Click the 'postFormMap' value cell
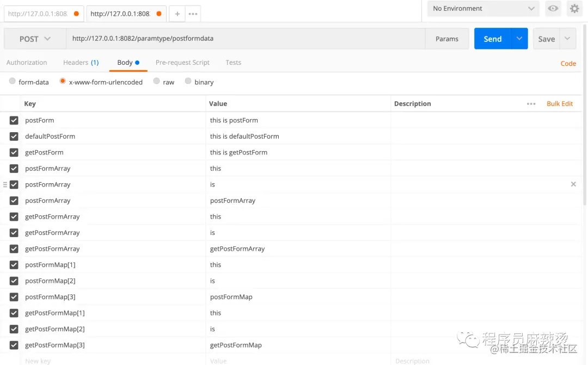588x365 pixels. (298, 297)
